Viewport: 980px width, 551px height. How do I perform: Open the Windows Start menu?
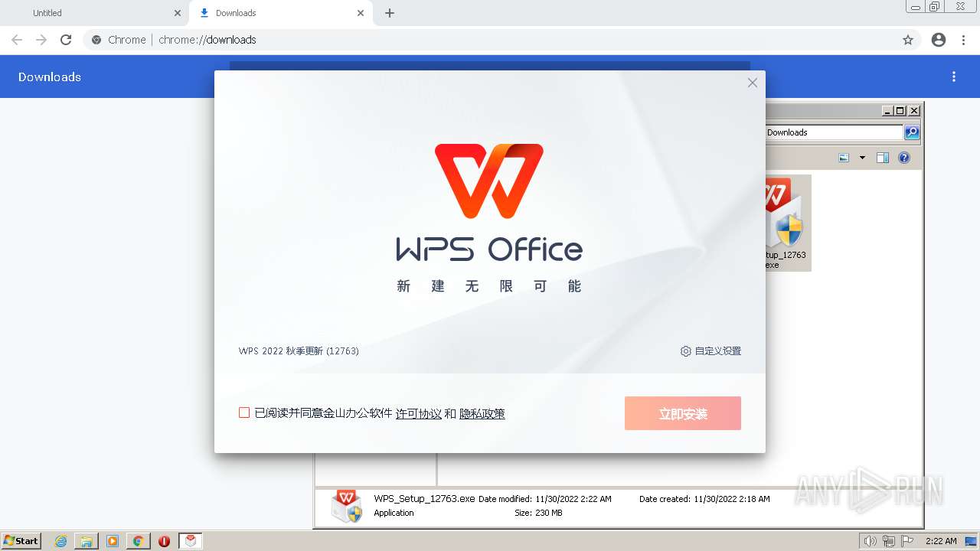tap(21, 541)
